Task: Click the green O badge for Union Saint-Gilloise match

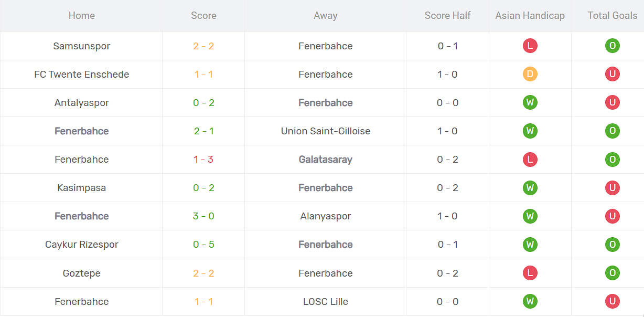Action: [x=612, y=131]
